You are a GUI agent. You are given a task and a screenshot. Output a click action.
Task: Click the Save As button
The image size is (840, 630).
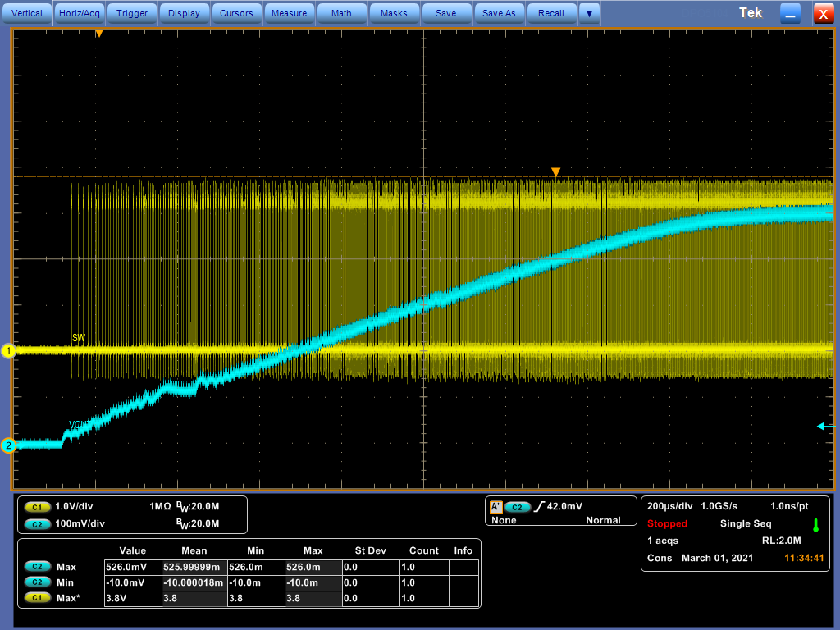pyautogui.click(x=499, y=13)
